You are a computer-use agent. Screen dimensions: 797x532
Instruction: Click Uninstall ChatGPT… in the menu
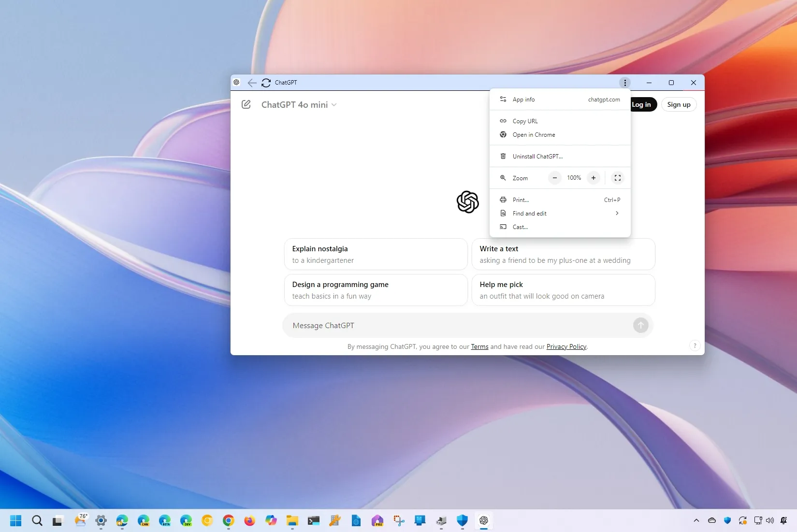pyautogui.click(x=560, y=157)
